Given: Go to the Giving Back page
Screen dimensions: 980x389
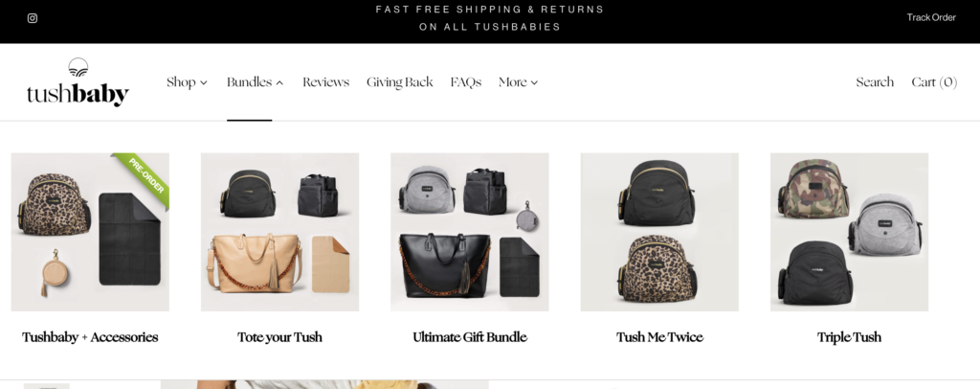Looking at the screenshot, I should [399, 82].
